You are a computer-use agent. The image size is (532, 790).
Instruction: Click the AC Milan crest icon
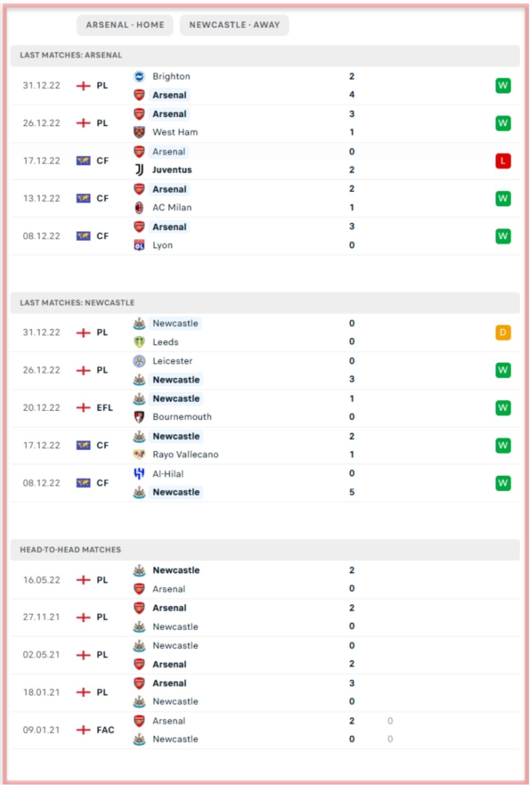[139, 207]
